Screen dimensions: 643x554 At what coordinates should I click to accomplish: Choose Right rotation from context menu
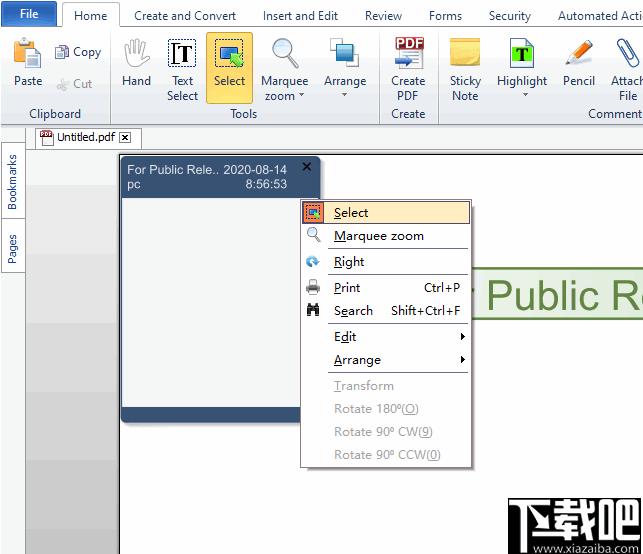386,262
